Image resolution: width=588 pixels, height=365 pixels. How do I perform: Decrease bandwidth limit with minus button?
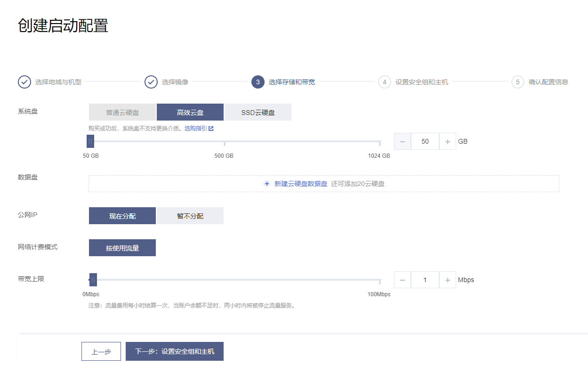coord(403,280)
